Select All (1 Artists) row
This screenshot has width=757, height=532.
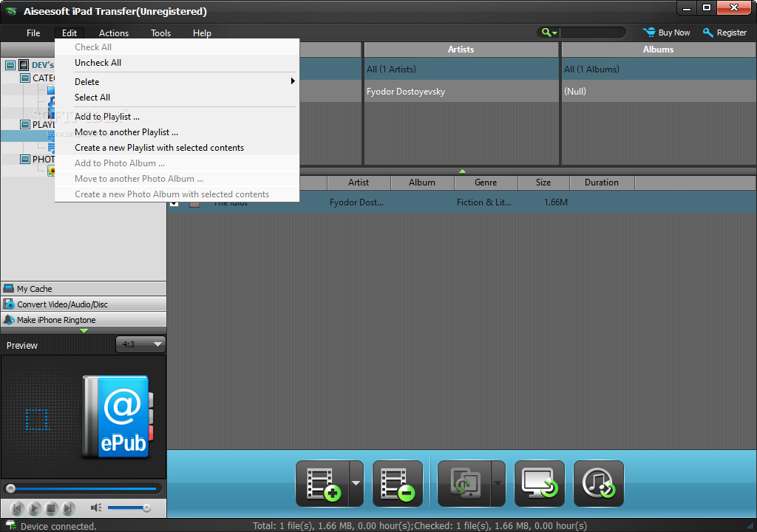(461, 69)
